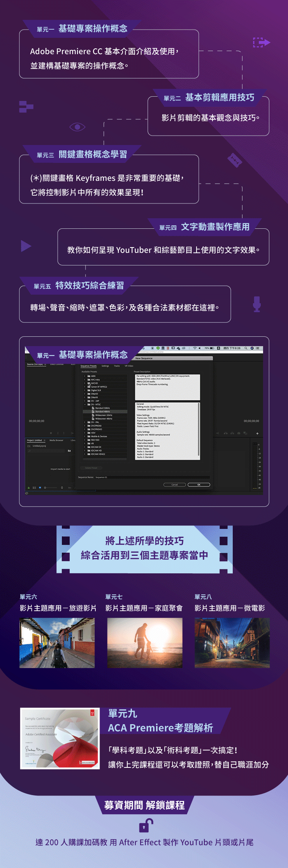Click the find-in-bin folder icon
The image size is (288, 868).
[69, 451]
